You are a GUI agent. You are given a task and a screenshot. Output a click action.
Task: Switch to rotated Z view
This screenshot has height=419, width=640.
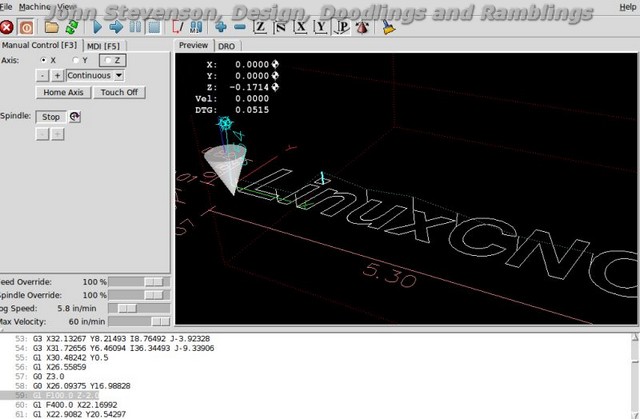[x=280, y=27]
